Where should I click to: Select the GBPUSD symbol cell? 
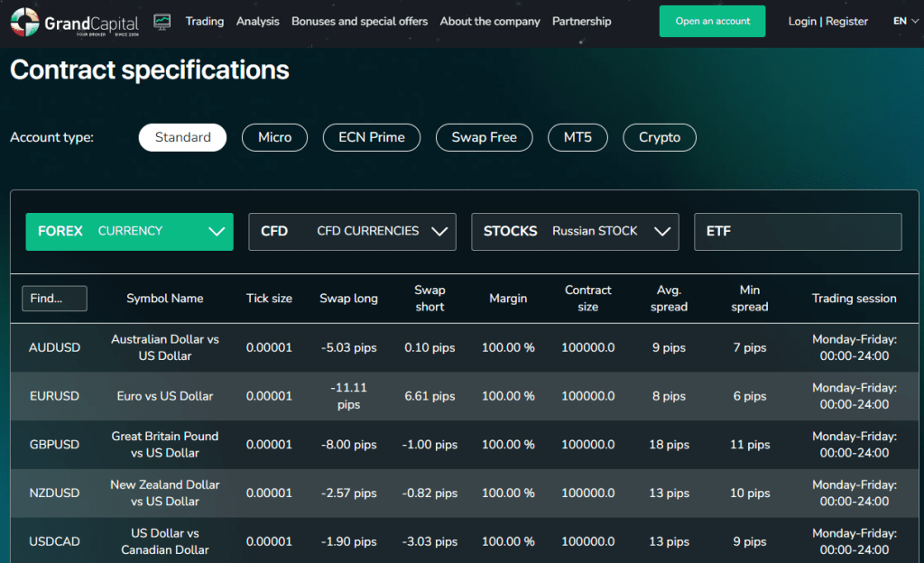pyautogui.click(x=54, y=445)
